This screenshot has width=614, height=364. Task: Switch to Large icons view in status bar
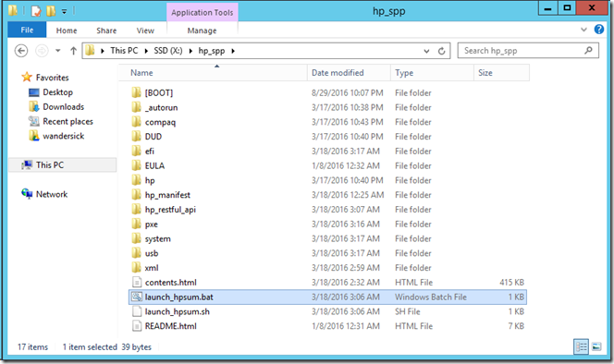[596, 346]
